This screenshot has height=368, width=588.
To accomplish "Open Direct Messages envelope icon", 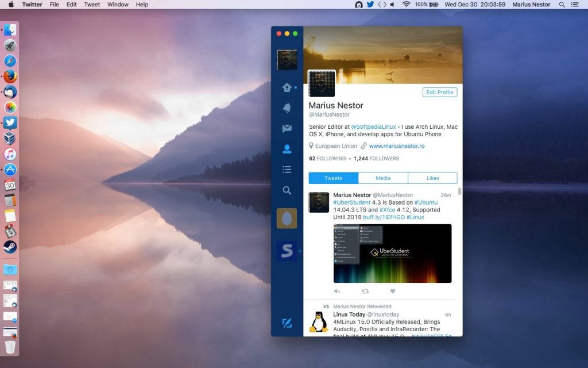I will 287,129.
